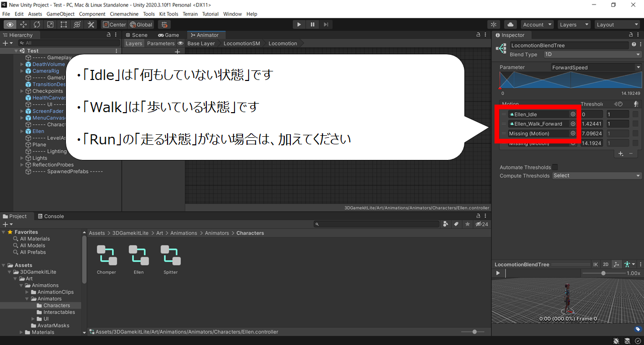Enable the Automate Thresholds checkbox

click(x=555, y=167)
